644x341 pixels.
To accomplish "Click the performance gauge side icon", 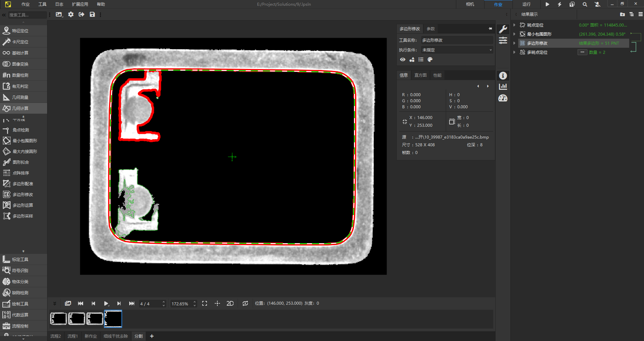I will 503,98.
